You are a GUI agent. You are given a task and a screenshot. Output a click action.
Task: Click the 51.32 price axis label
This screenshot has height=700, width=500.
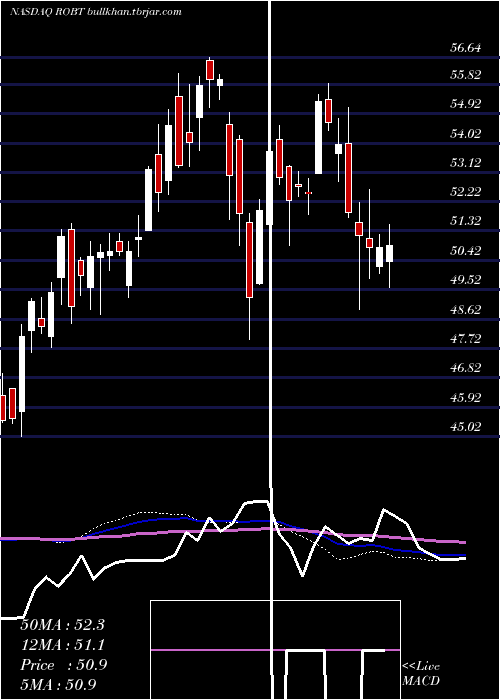(x=466, y=221)
